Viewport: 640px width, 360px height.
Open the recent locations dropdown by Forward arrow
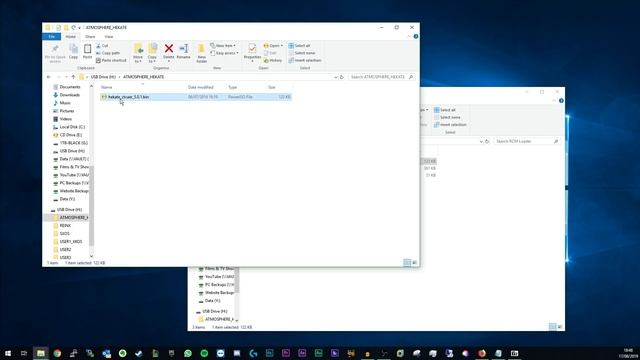pos(66,77)
